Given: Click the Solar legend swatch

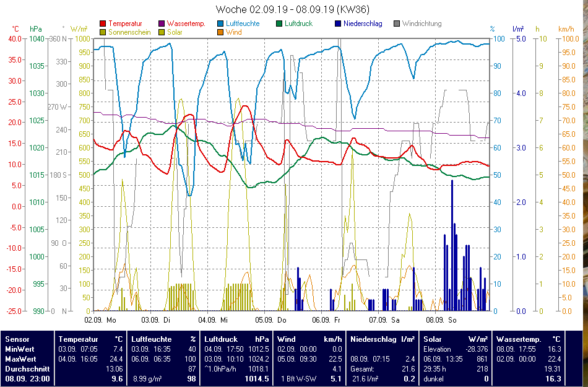Looking at the screenshot, I should pos(162,32).
